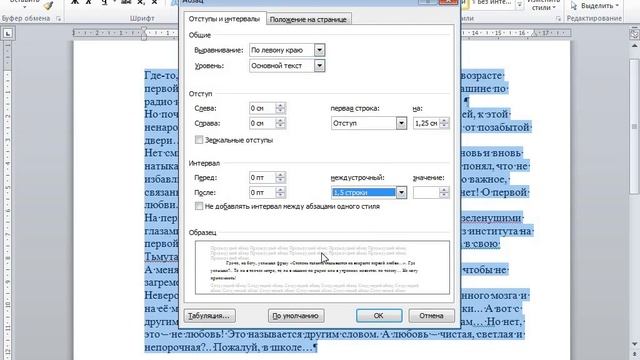640x360 pixels.
Task: Increase the Слева indent with up arrow
Action: pyautogui.click(x=280, y=106)
